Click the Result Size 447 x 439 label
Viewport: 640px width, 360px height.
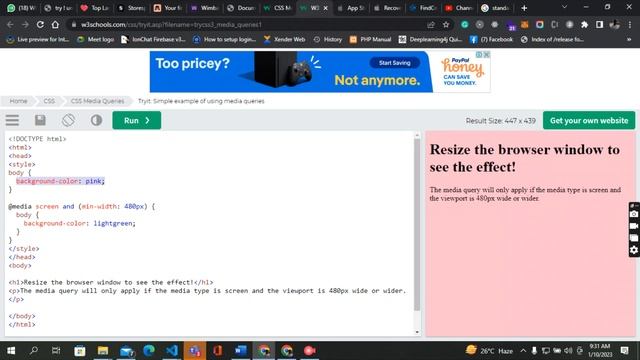(500, 121)
